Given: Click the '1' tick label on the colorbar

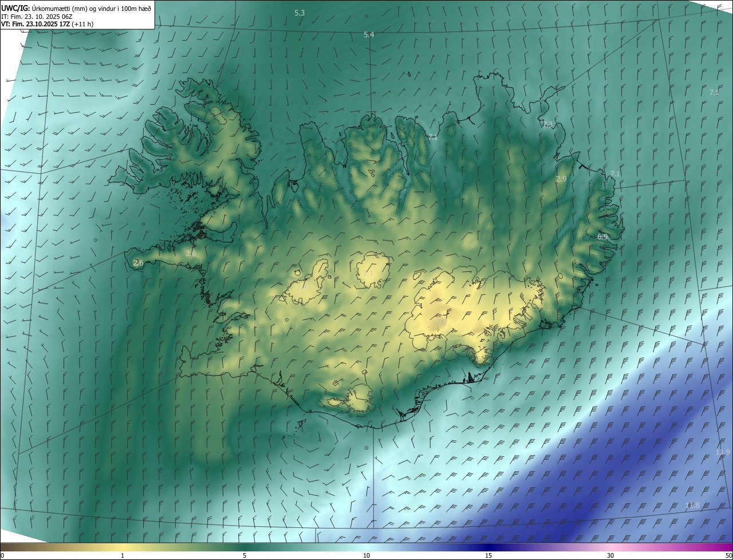Looking at the screenshot, I should pyautogui.click(x=123, y=555).
